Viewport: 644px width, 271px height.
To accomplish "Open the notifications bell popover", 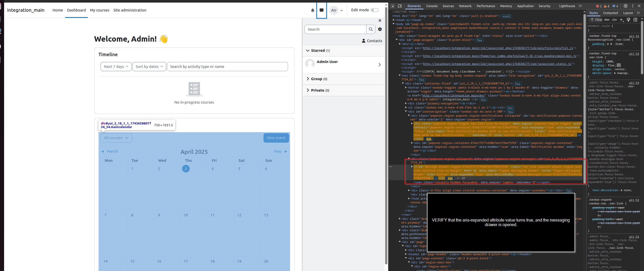I will [x=313, y=10].
